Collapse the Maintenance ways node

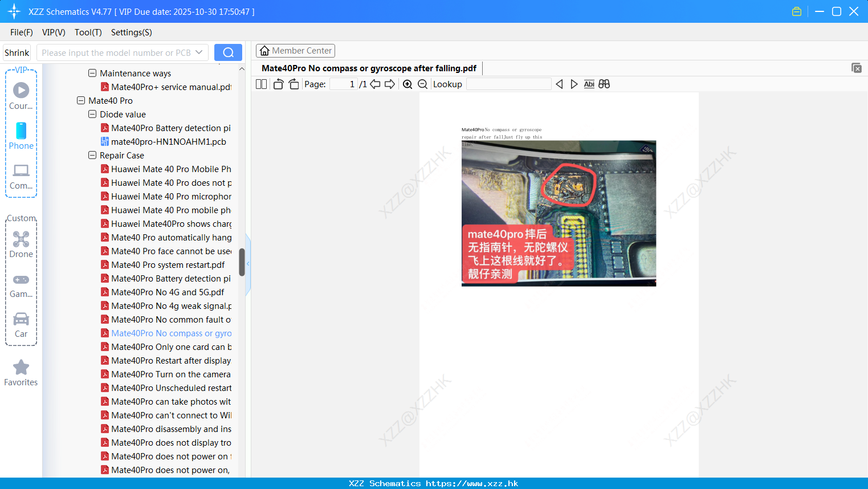(92, 73)
